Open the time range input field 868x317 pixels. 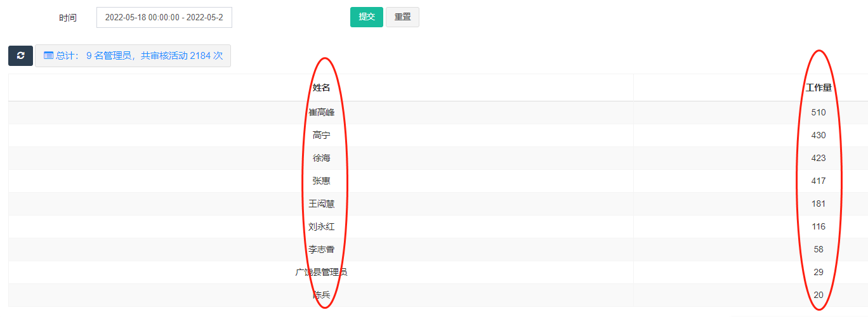[x=164, y=18]
